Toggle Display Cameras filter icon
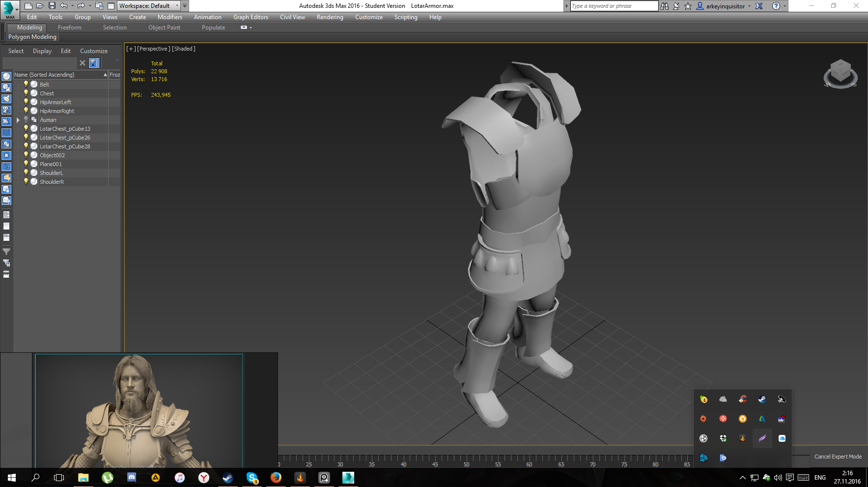Screen dimensions: 868x487 [x=6, y=110]
